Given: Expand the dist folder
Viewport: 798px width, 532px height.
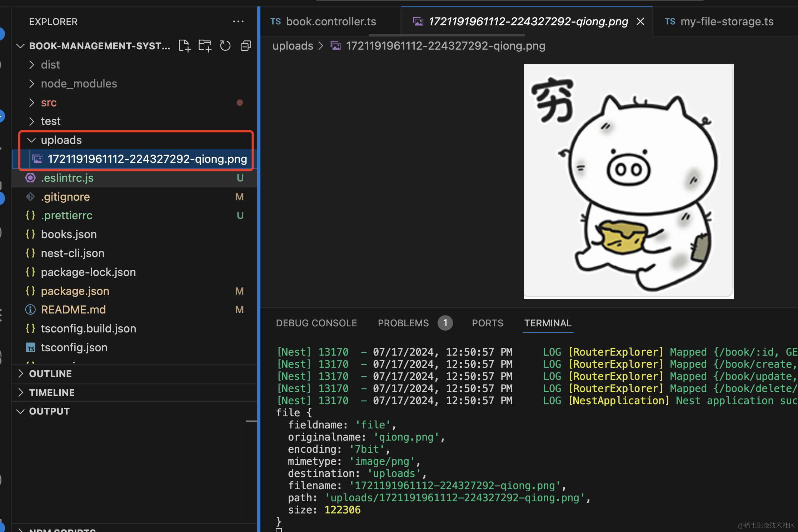Looking at the screenshot, I should pyautogui.click(x=50, y=65).
